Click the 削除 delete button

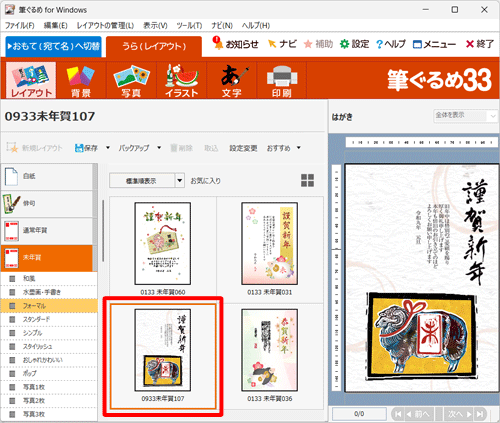pyautogui.click(x=181, y=148)
